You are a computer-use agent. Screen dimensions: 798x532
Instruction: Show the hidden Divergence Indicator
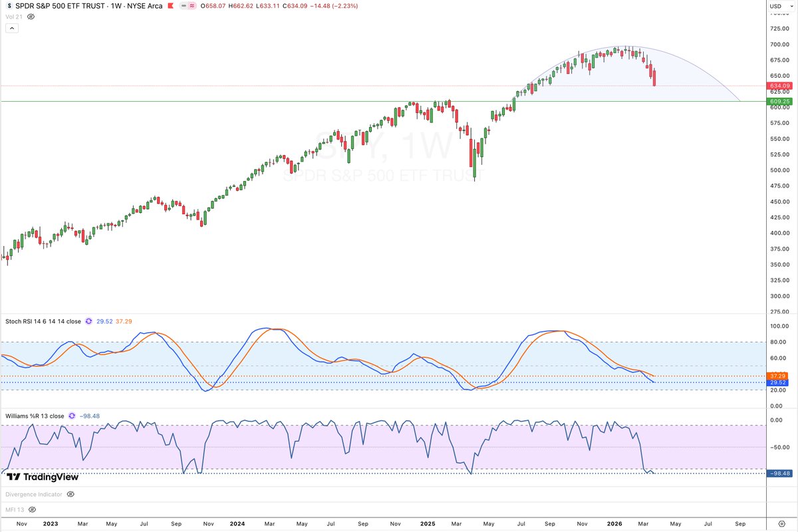(x=70, y=494)
